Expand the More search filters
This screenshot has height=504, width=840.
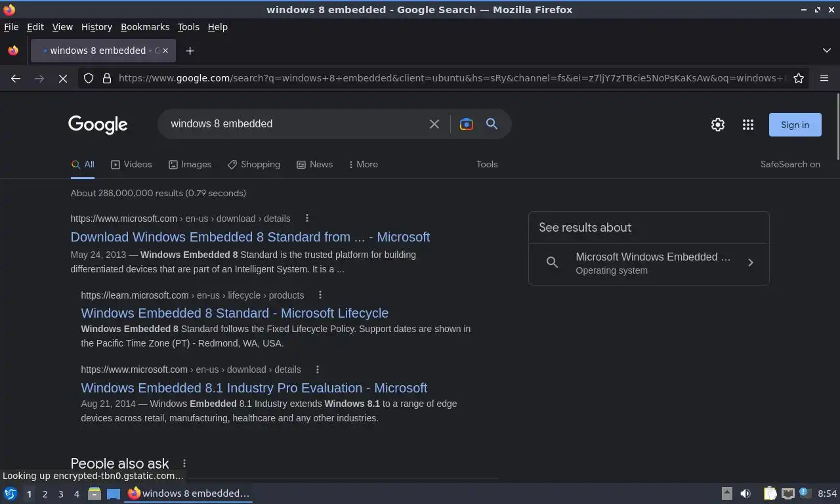tap(363, 165)
